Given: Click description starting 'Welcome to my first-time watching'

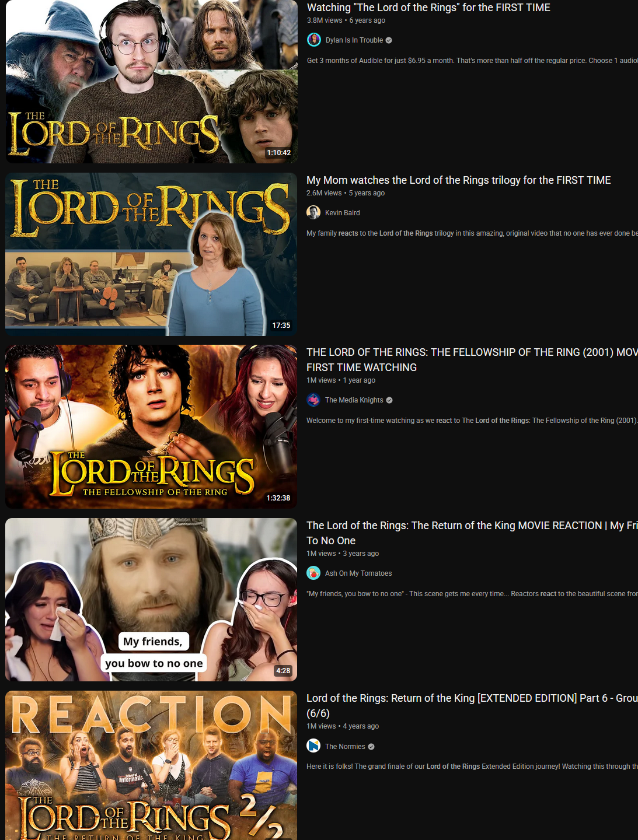Looking at the screenshot, I should pyautogui.click(x=472, y=421).
